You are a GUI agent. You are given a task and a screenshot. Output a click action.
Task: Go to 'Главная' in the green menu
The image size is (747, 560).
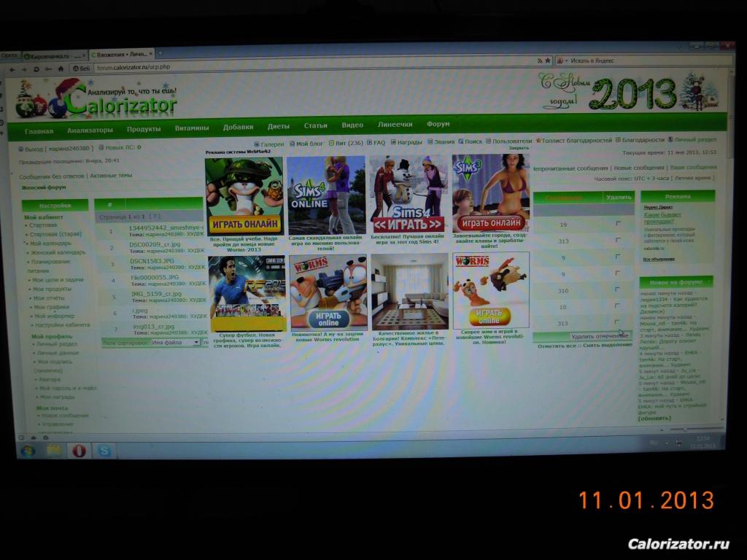click(39, 131)
